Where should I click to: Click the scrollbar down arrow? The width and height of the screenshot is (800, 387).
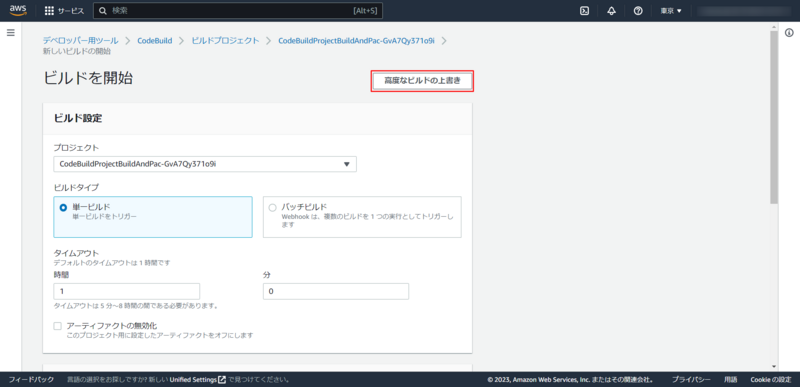coord(773,366)
